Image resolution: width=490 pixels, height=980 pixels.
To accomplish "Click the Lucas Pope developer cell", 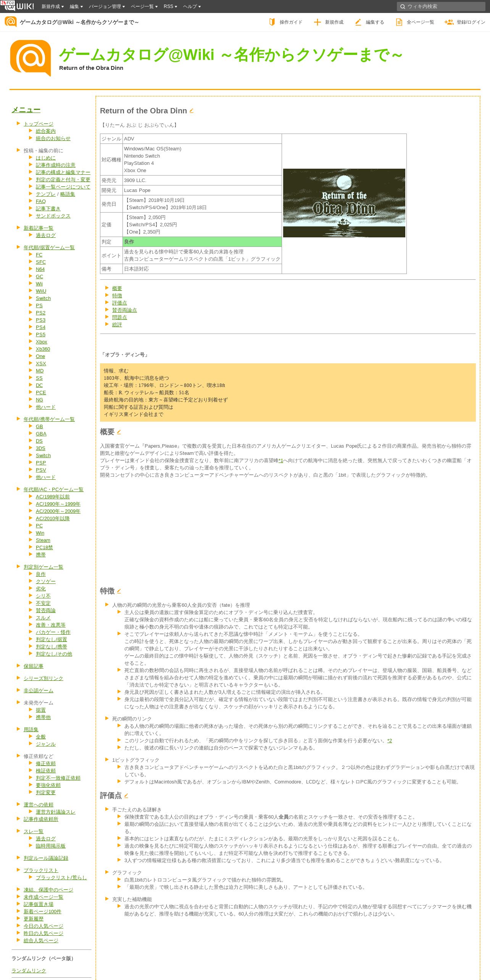I will [x=202, y=190].
